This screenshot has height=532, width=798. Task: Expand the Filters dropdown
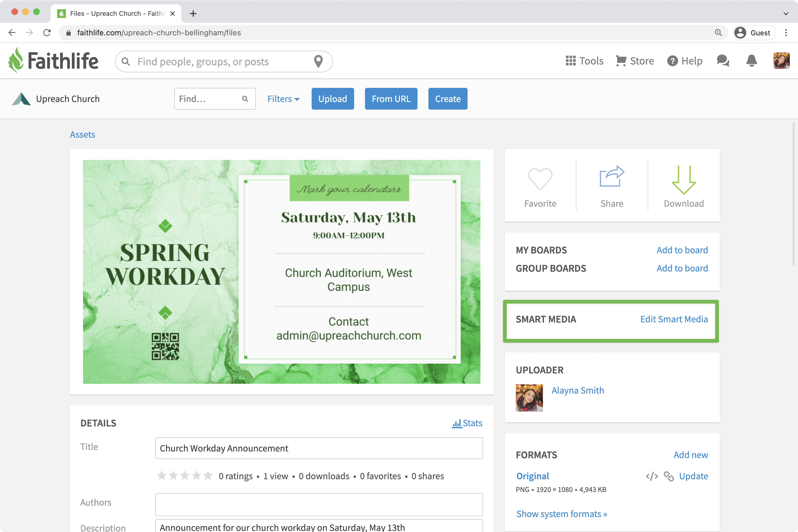tap(283, 99)
